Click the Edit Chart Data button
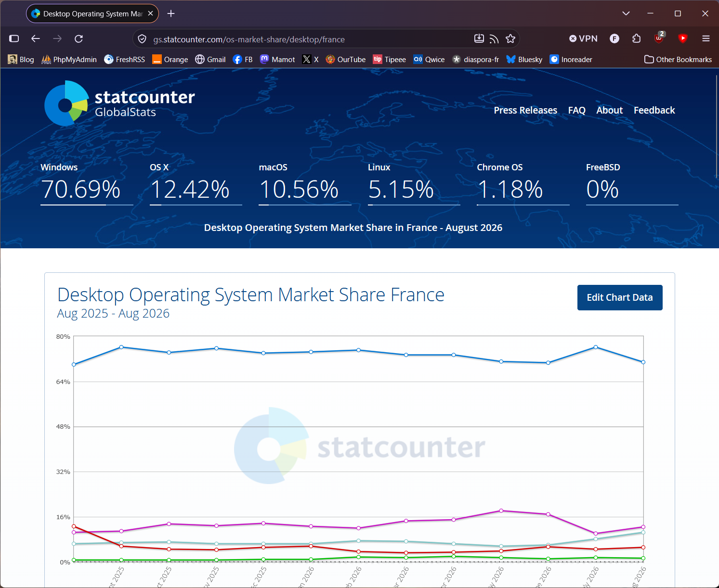The height and width of the screenshot is (588, 719). pyautogui.click(x=620, y=297)
